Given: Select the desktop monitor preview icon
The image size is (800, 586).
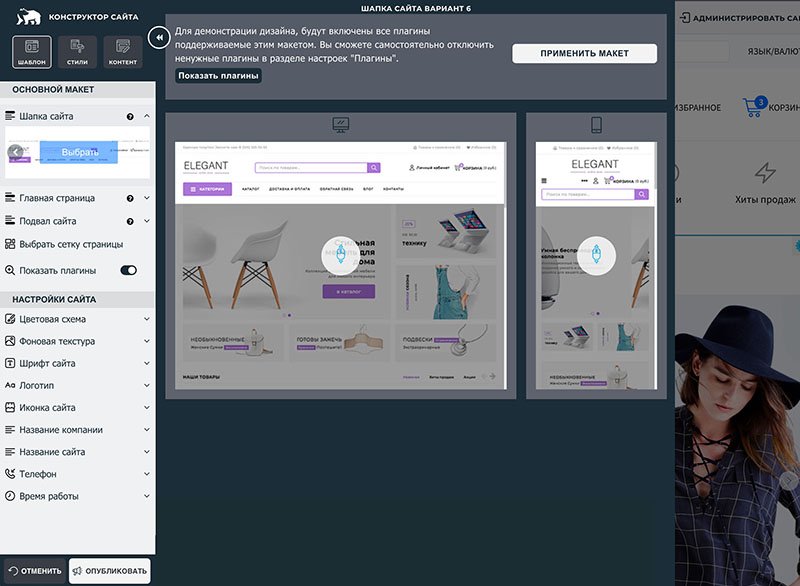Looking at the screenshot, I should [340, 124].
